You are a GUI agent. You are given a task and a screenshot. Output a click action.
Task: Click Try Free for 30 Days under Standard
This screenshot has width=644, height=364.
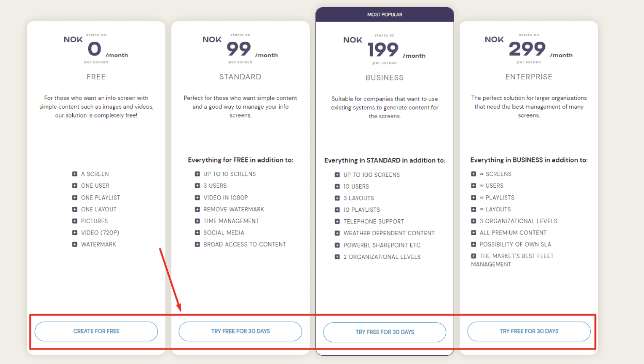(x=240, y=331)
